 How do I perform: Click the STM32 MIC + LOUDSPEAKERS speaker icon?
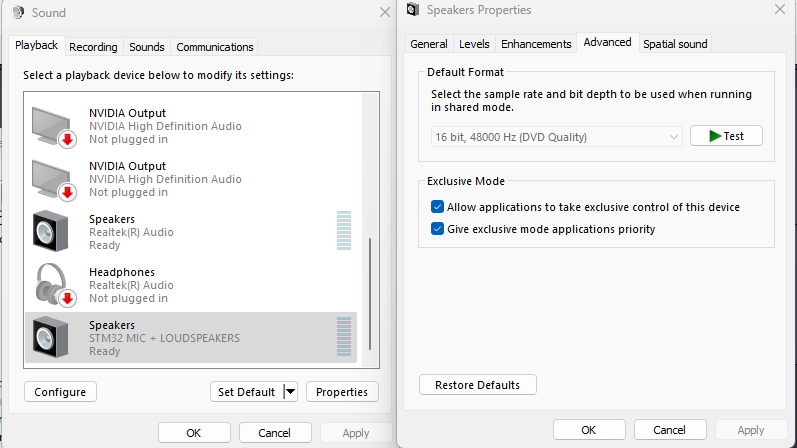coord(51,337)
